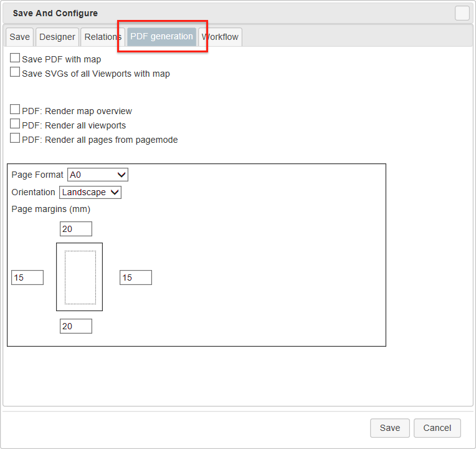
Task: Go to the Relations tab
Action: [x=103, y=37]
